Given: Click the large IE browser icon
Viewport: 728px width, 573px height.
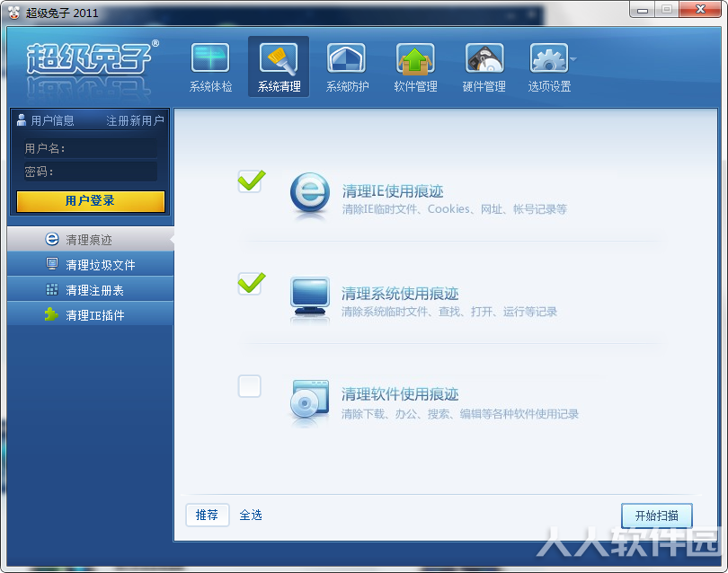Looking at the screenshot, I should click(x=310, y=193).
